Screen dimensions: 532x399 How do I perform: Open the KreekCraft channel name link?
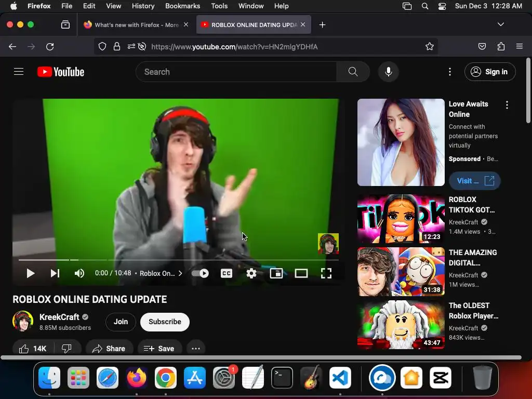pos(59,317)
